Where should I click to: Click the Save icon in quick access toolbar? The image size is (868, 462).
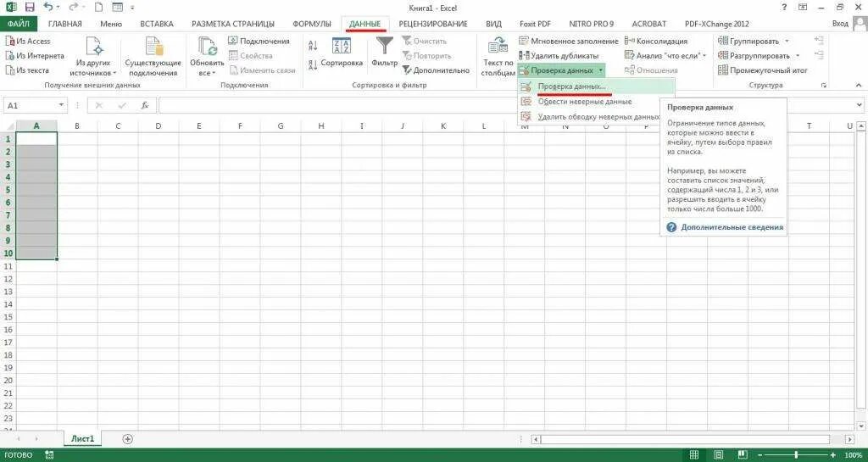point(30,8)
